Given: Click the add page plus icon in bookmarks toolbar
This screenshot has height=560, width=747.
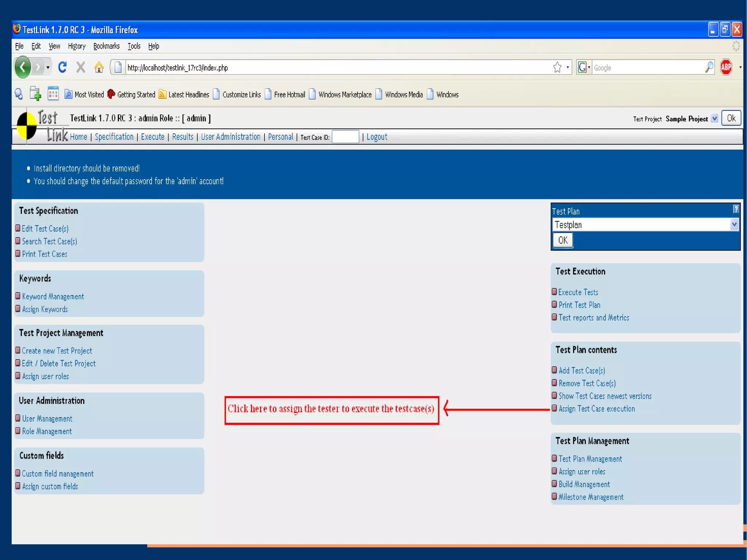Looking at the screenshot, I should 35,94.
